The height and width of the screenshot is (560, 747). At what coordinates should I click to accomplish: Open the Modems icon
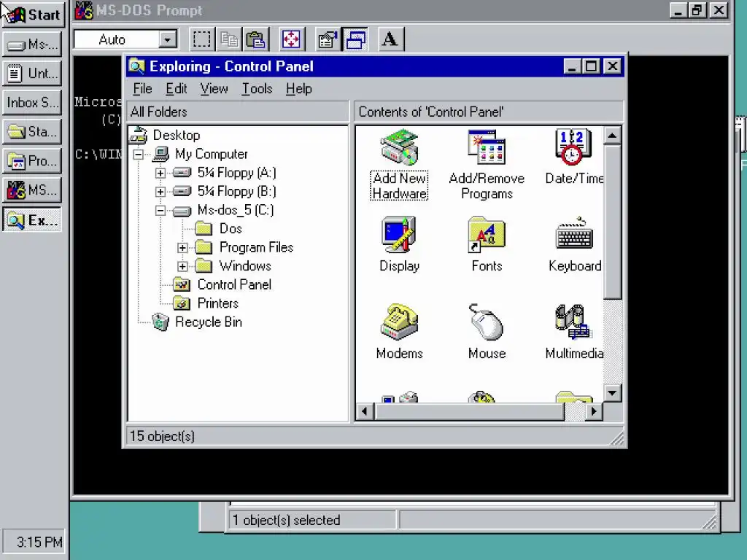point(399,332)
